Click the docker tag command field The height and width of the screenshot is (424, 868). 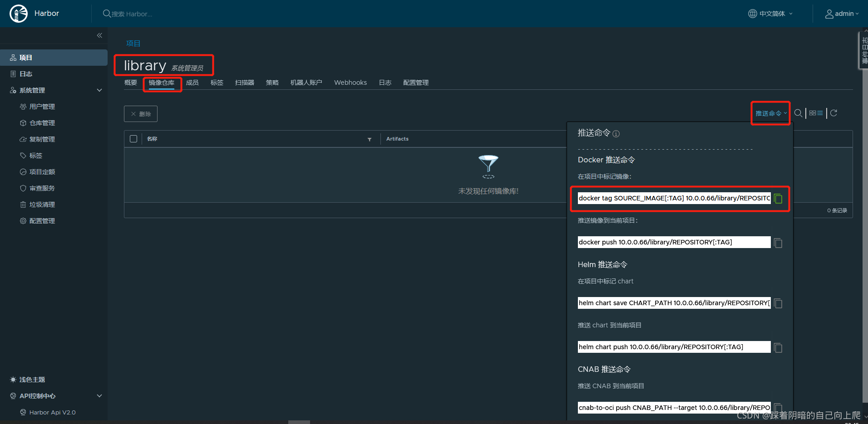click(x=674, y=198)
